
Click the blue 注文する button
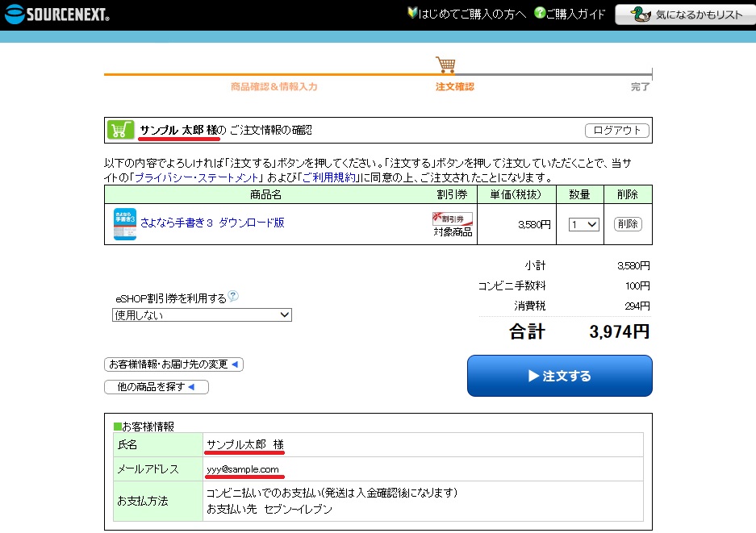(x=560, y=376)
